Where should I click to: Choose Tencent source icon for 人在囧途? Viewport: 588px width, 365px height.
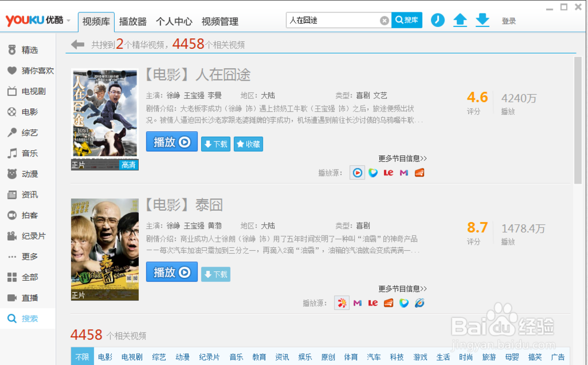click(x=373, y=172)
